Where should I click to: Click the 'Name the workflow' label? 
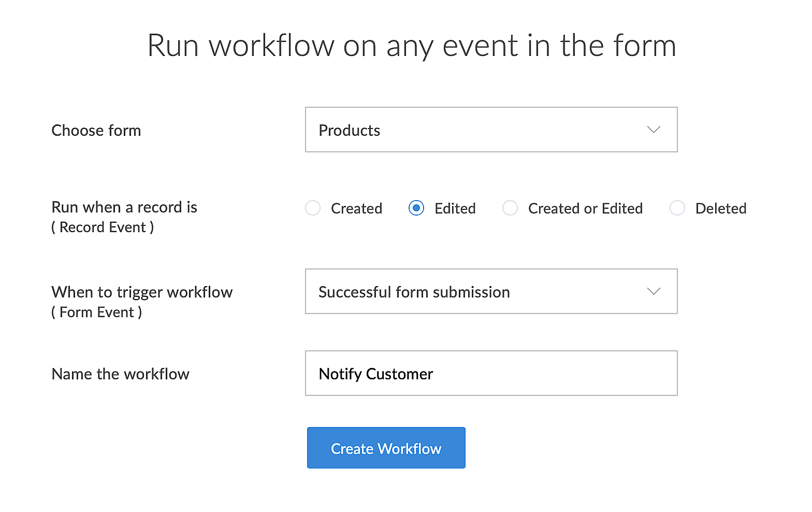pos(121,374)
